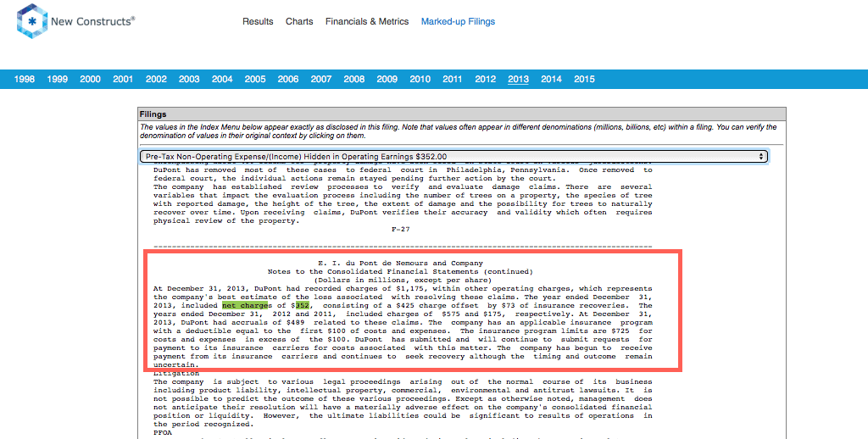Select the 1999 year tab
The image size is (868, 439).
[58, 79]
